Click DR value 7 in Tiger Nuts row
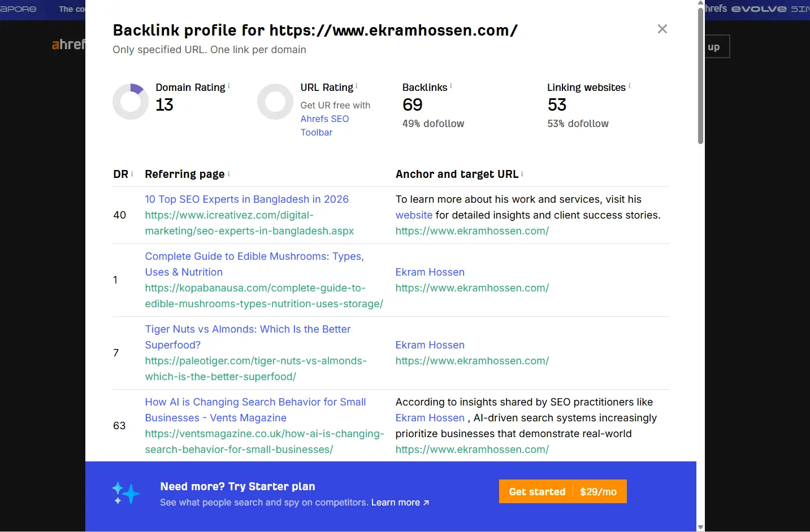Image resolution: width=810 pixels, height=532 pixels. [x=116, y=353]
